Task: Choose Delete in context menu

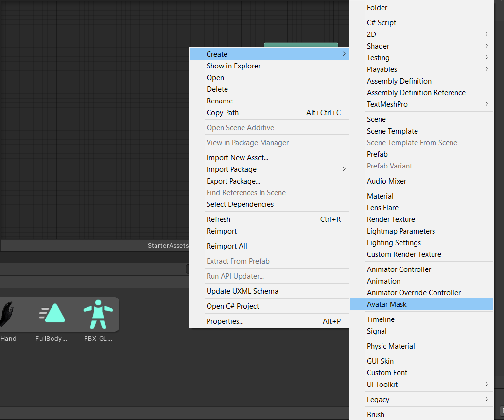Action: tap(269, 89)
